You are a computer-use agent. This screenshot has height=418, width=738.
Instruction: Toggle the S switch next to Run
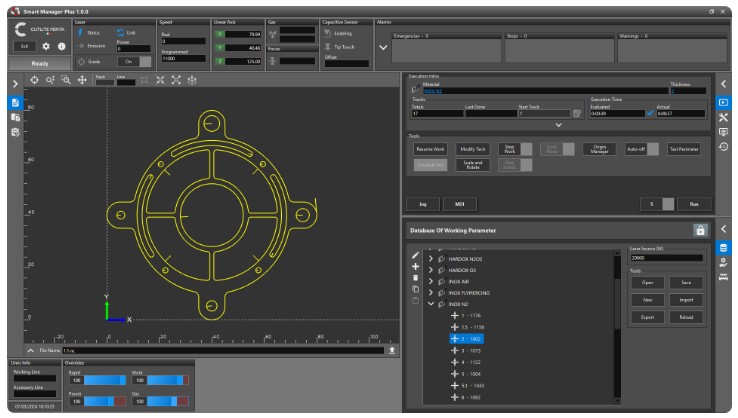[657, 204]
